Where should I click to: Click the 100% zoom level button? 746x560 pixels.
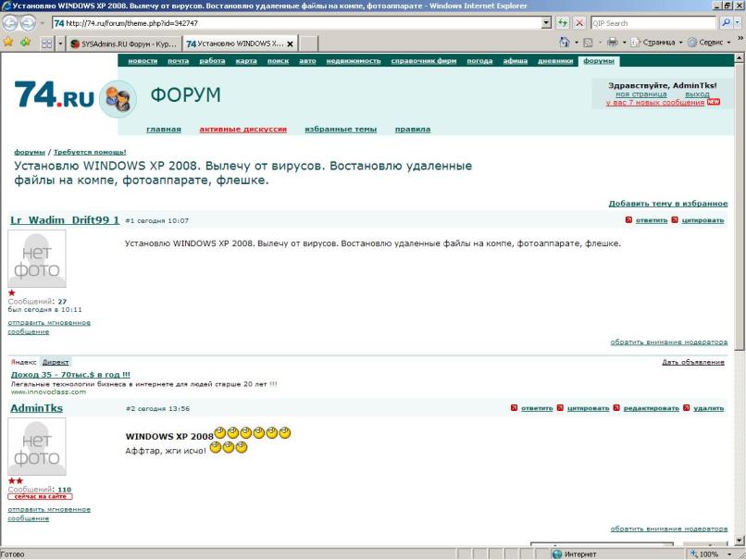[705, 554]
